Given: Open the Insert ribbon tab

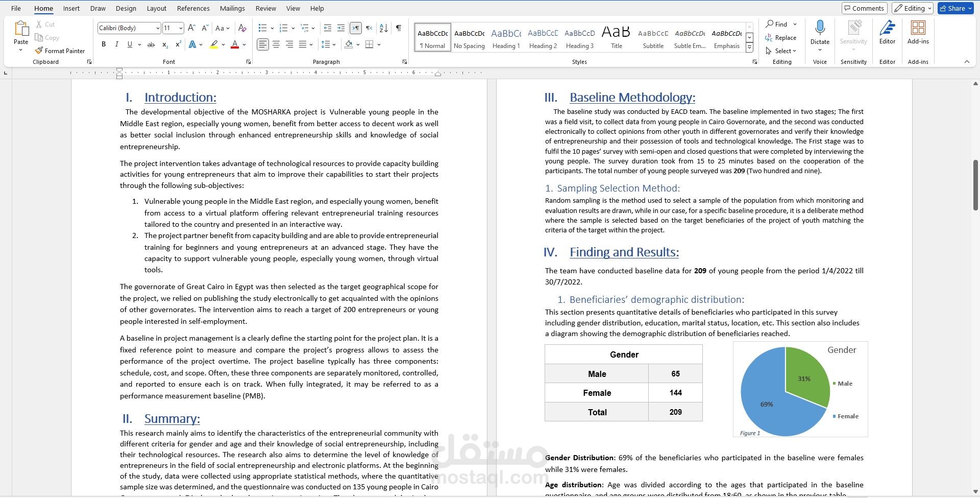Looking at the screenshot, I should coord(71,8).
